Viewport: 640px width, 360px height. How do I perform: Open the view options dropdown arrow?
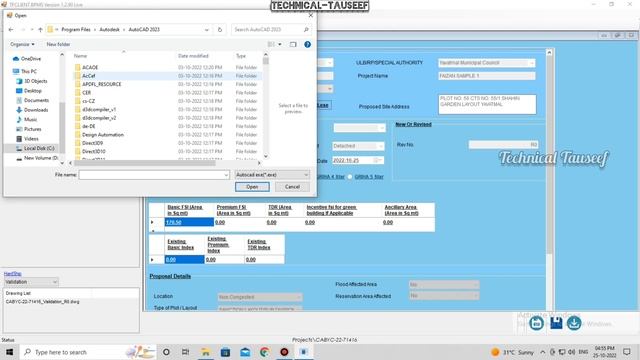click(x=280, y=44)
